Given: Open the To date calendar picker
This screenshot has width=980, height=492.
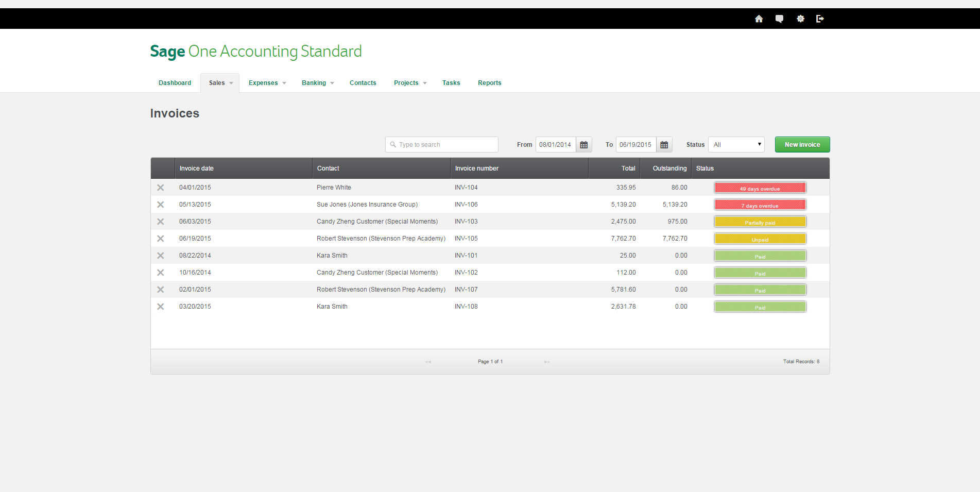Looking at the screenshot, I should (664, 144).
